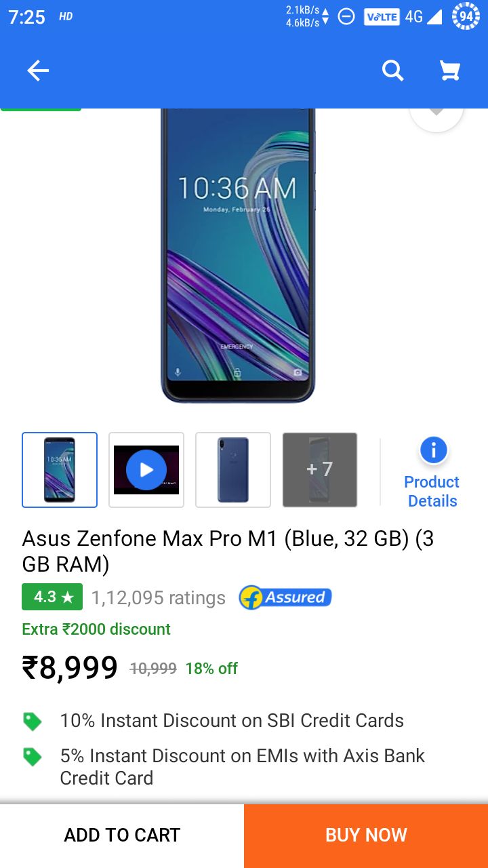Play the product video thumbnail
This screenshot has width=488, height=868.
146,470
